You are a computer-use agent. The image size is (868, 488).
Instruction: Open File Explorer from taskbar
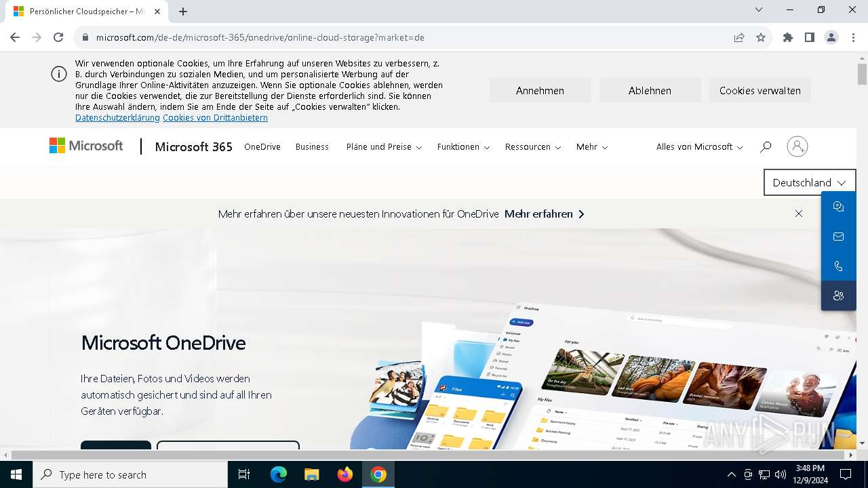pos(312,474)
